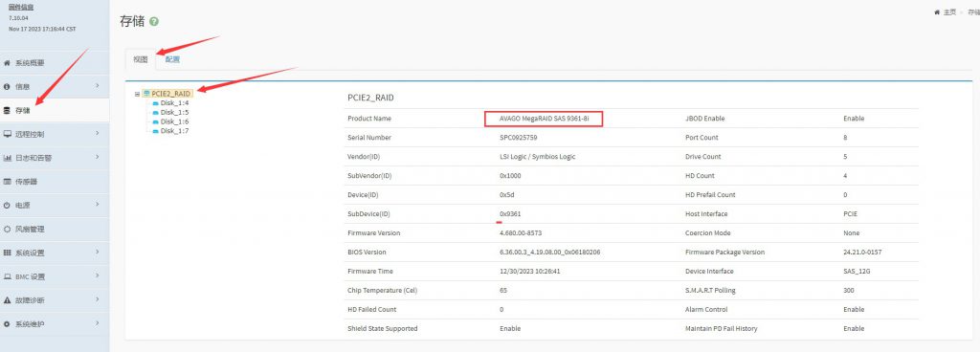Expand the 信息 menu chevron

(x=97, y=85)
